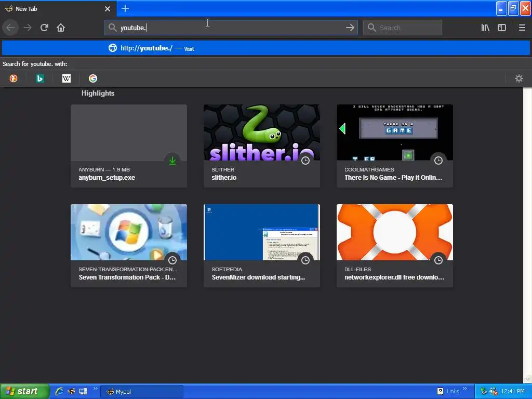Show sidebars with the sidebar icon
The width and height of the screenshot is (532, 399).
[502, 28]
